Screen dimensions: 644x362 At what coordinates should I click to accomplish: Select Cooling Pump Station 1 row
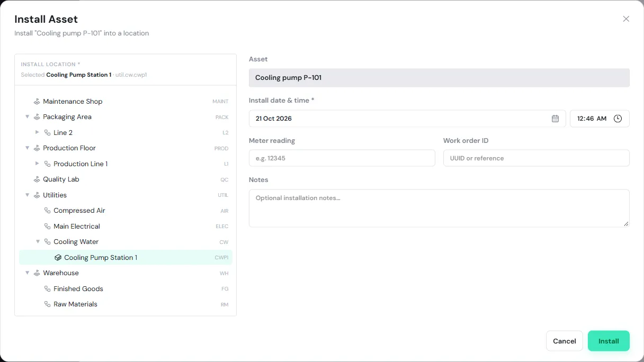pos(126,258)
